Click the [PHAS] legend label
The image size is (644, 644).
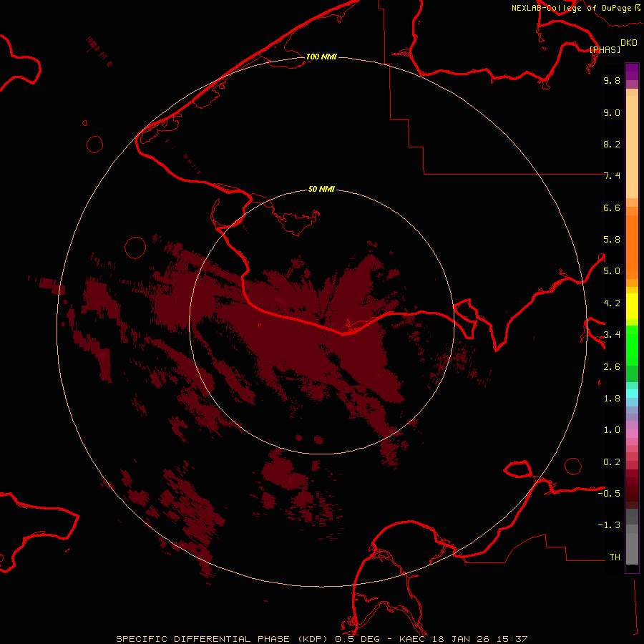[x=605, y=49]
